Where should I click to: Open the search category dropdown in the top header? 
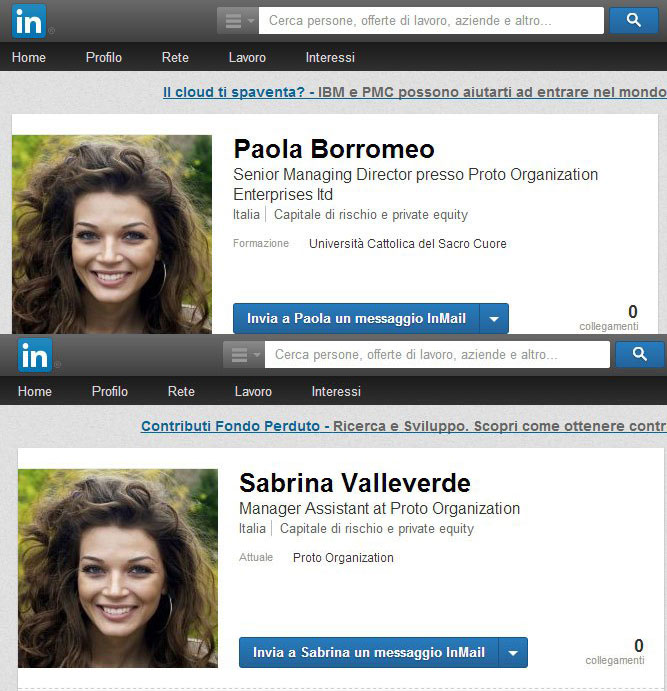(x=238, y=21)
